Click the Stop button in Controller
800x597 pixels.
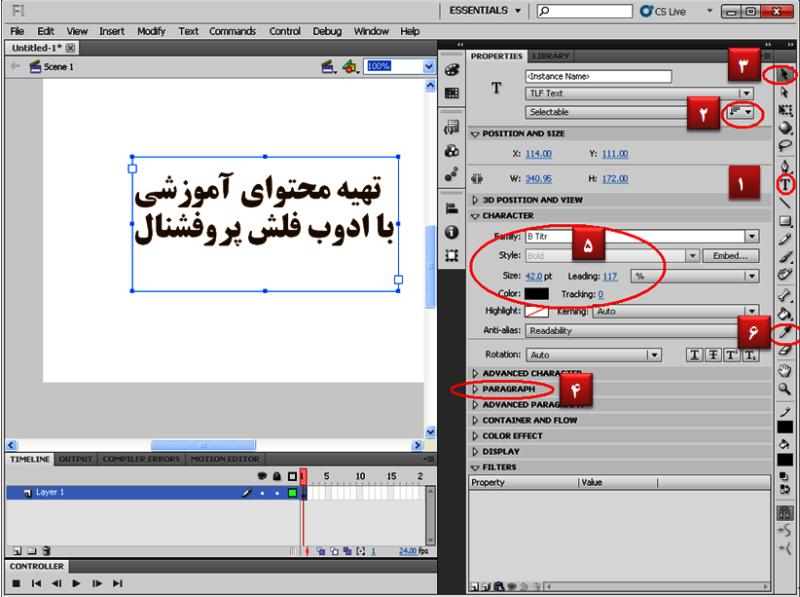[16, 583]
